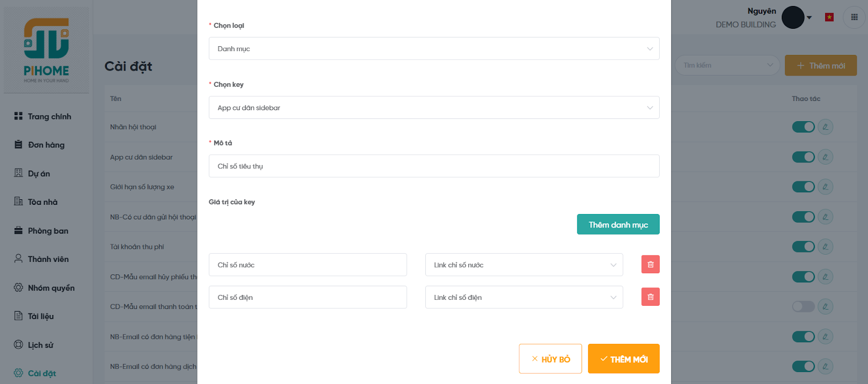This screenshot has width=868, height=384.
Task: Expand the Chọn loại dropdown
Action: pos(433,49)
